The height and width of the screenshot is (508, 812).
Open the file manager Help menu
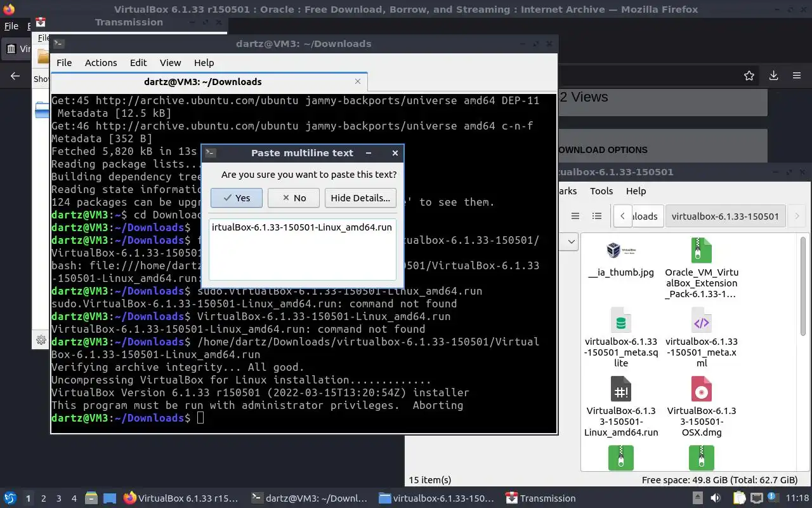(x=636, y=190)
